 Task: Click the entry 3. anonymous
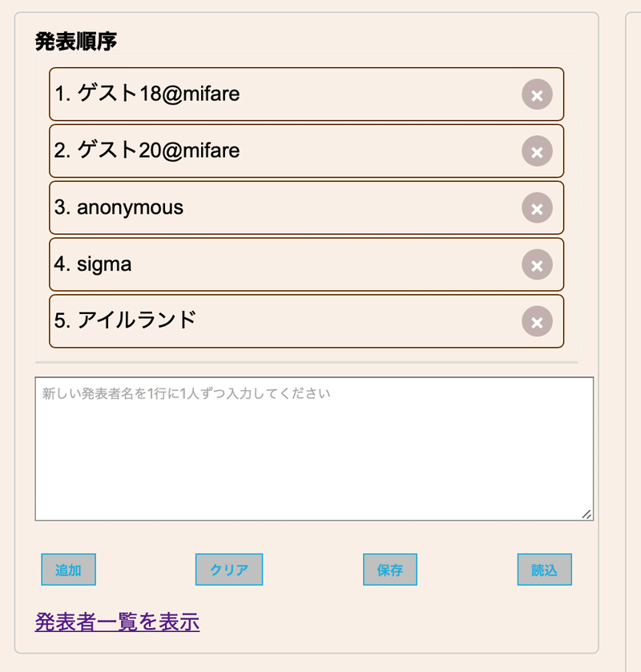pos(240,208)
